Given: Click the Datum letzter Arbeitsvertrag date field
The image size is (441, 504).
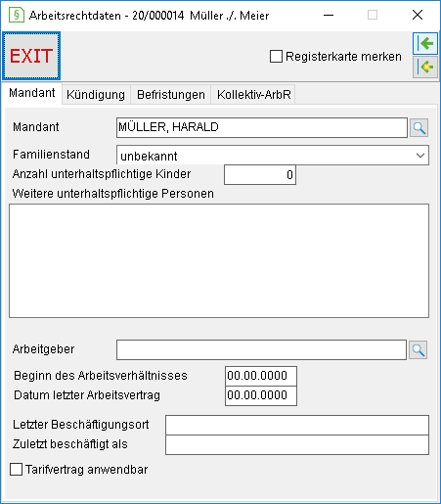Looking at the screenshot, I should tap(261, 395).
